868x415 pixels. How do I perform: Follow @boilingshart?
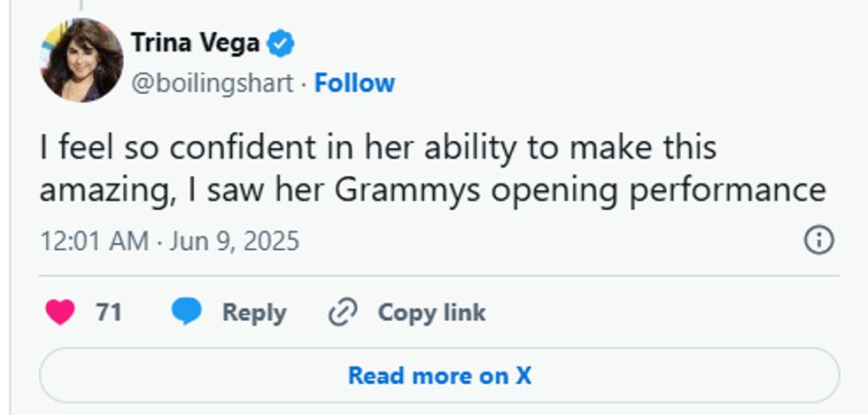click(354, 83)
